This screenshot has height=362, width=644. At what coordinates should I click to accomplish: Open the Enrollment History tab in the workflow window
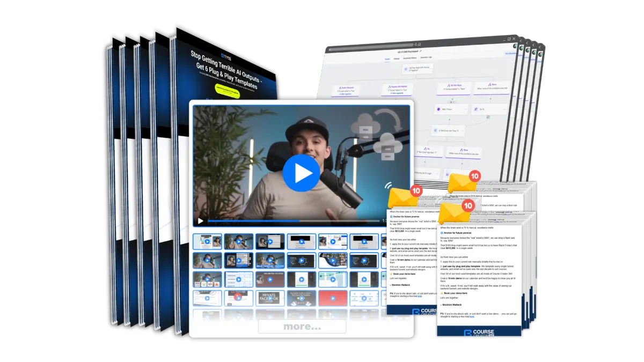(409, 58)
